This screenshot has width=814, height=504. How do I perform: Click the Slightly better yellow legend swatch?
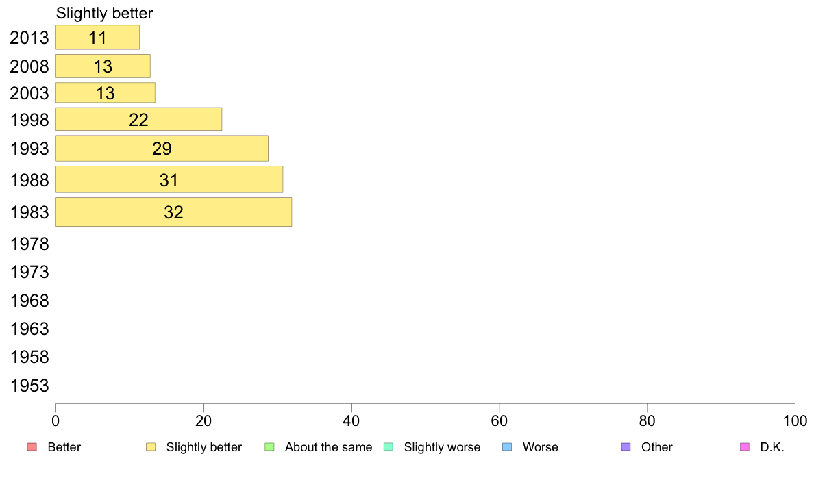tap(151, 447)
